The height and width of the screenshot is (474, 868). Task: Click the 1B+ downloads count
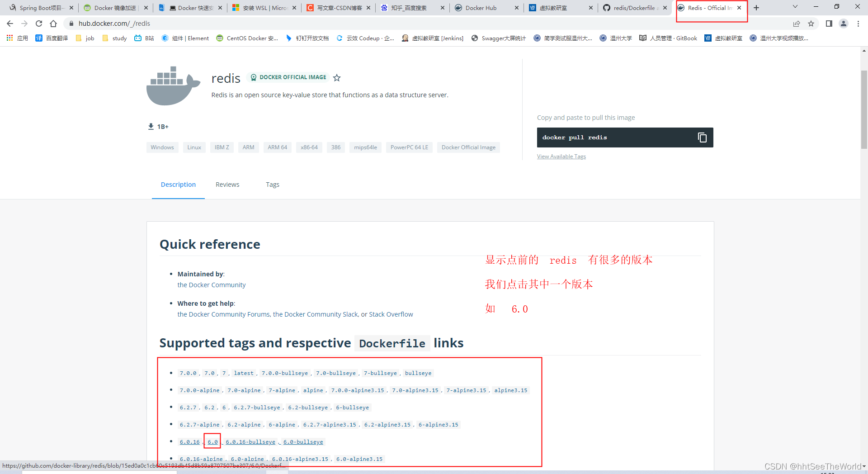(x=158, y=127)
